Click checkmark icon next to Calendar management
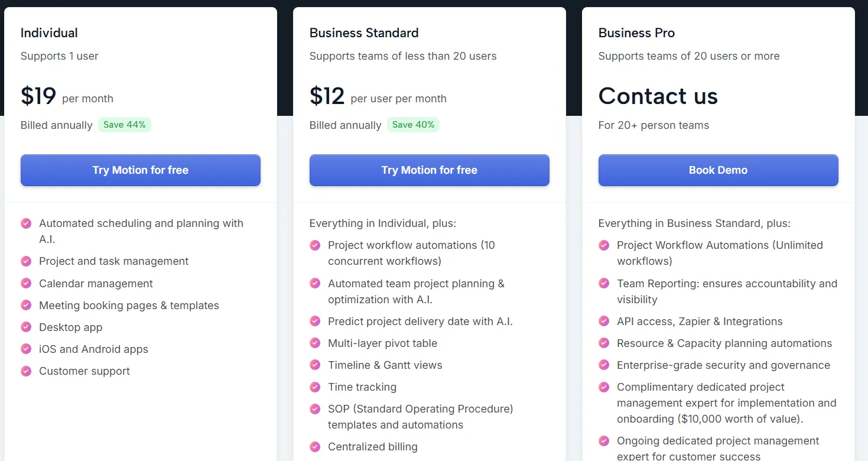 point(26,283)
